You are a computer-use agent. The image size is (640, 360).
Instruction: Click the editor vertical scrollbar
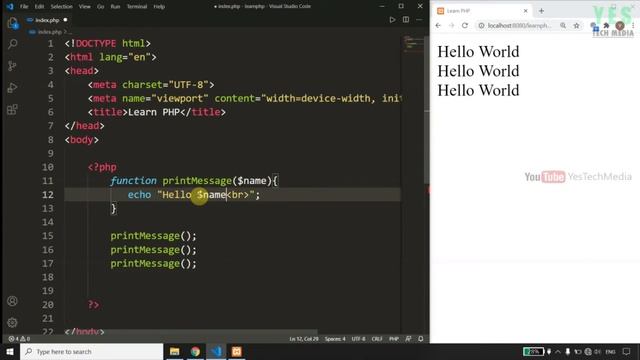[427, 110]
